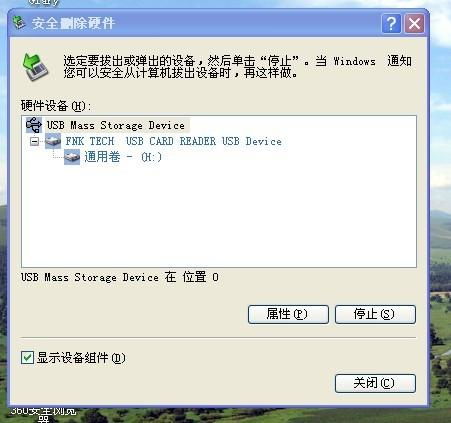Click the 360 browser desktop shortcut below the dialog
451x423 pixels.
tap(43, 414)
